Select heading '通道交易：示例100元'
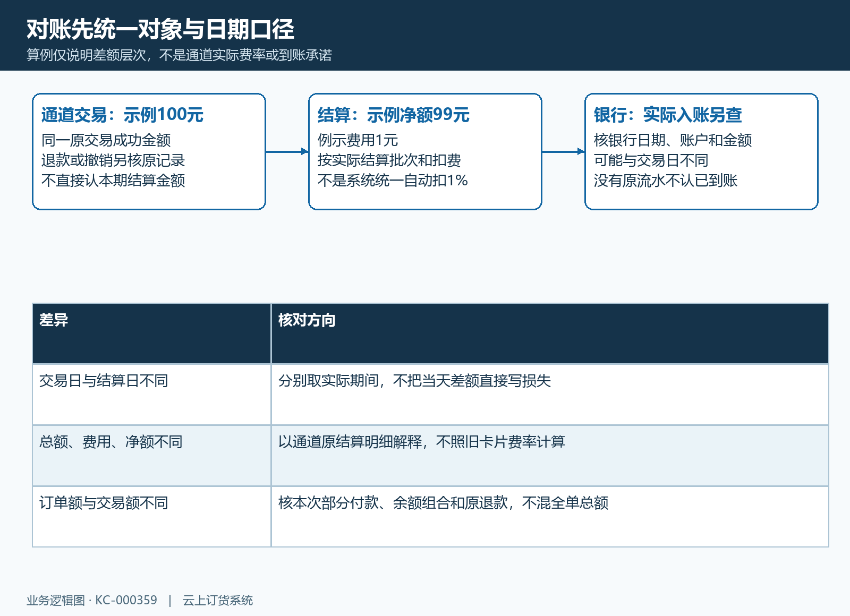Image resolution: width=850 pixels, height=616 pixels. (122, 115)
